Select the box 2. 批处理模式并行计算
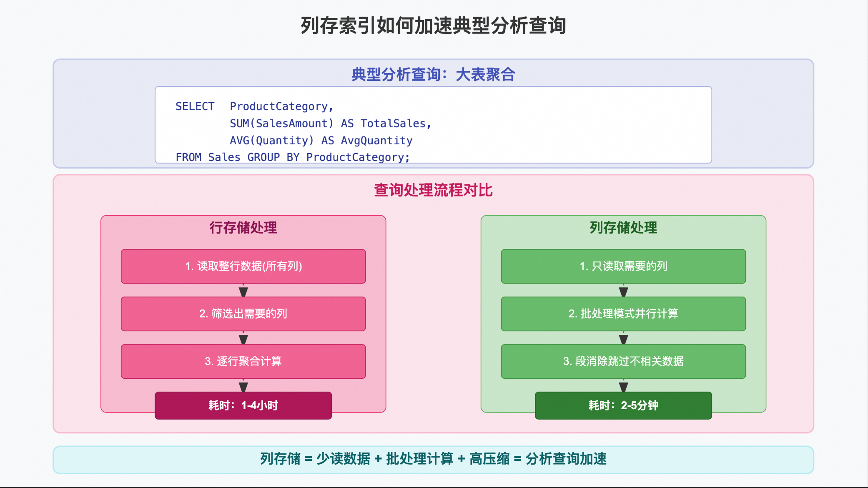This screenshot has height=488, width=868. click(x=623, y=314)
